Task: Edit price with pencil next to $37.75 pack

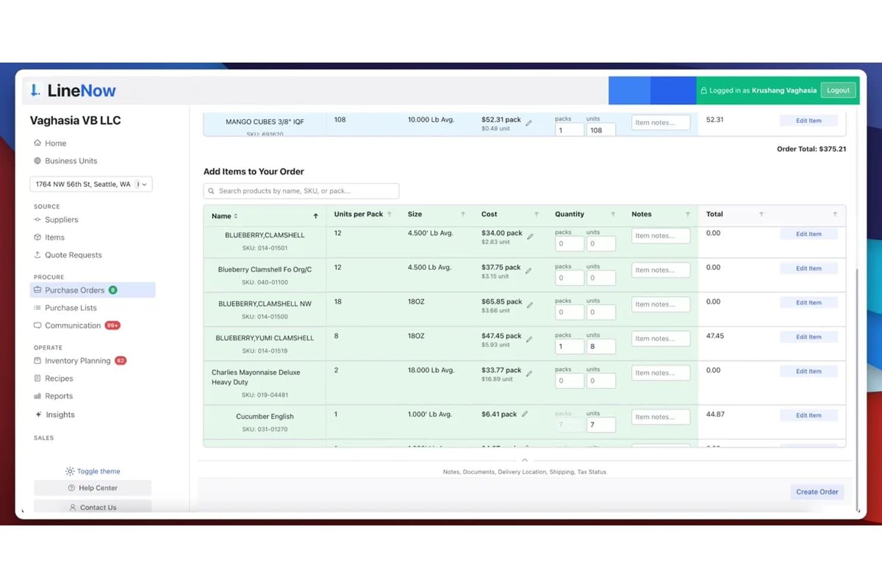Action: [528, 270]
